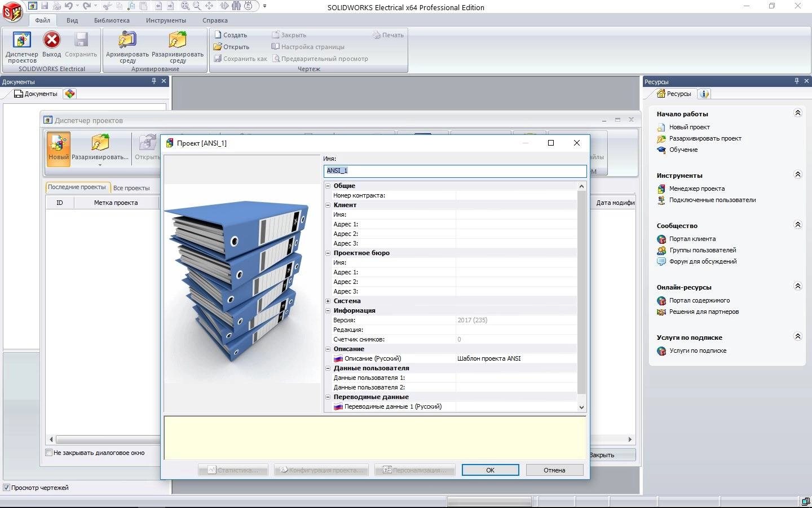Click the Имя text field containing ANSI_1
The width and height of the screenshot is (812, 508).
tap(455, 170)
